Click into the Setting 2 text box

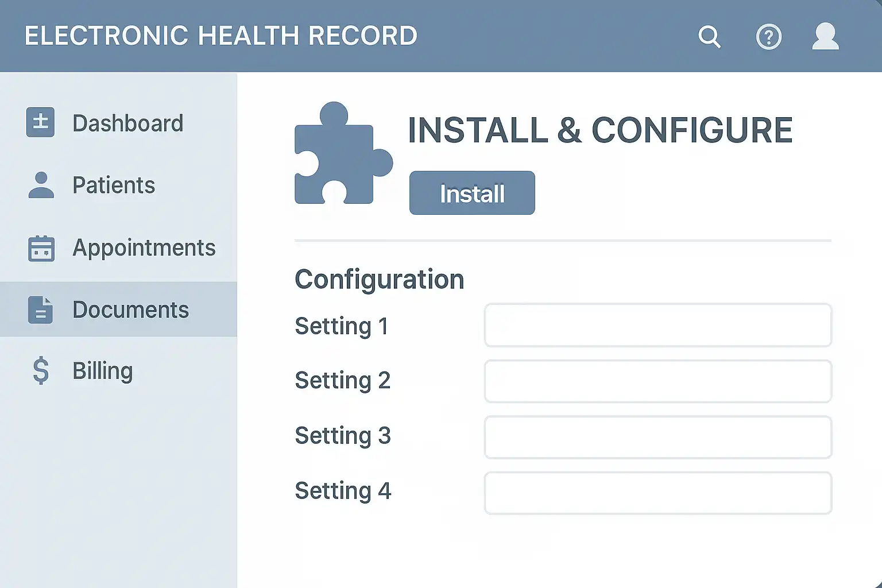[x=657, y=381]
